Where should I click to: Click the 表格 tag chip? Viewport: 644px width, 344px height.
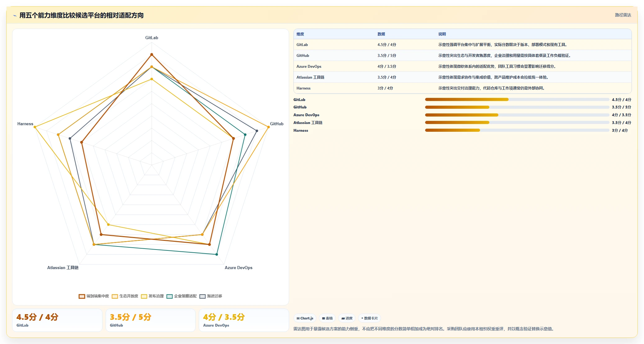pyautogui.click(x=327, y=318)
